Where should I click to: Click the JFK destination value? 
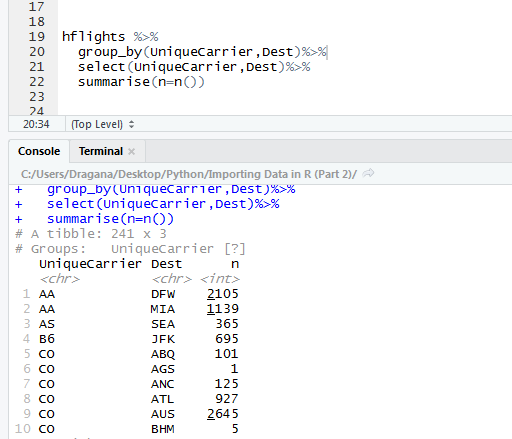click(163, 339)
